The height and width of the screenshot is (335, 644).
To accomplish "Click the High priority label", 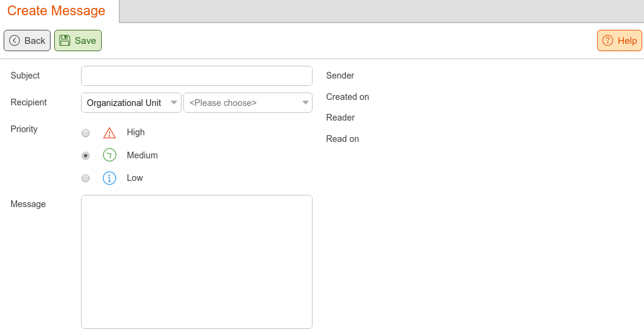I will click(135, 132).
